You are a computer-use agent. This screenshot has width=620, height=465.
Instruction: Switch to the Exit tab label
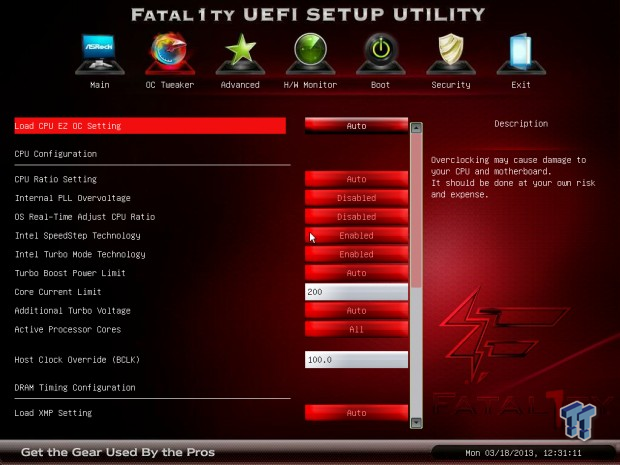click(521, 85)
